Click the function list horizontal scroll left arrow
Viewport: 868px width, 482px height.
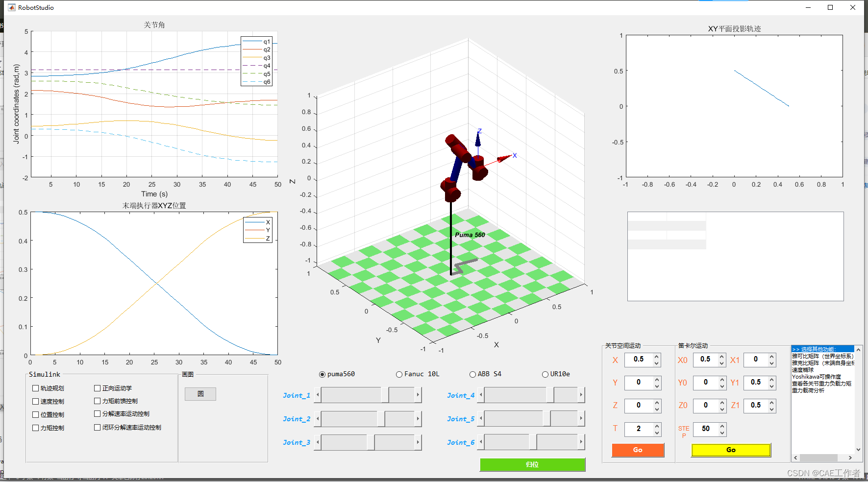tap(795, 458)
